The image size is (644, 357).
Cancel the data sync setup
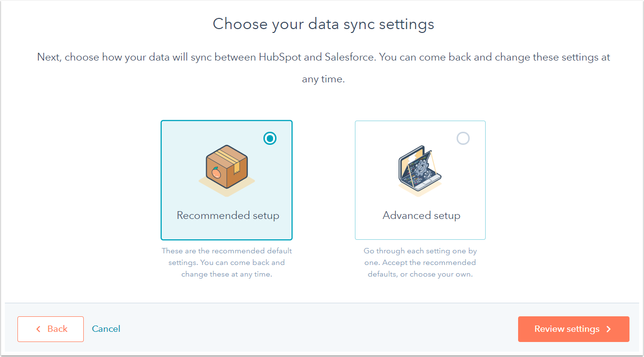106,329
